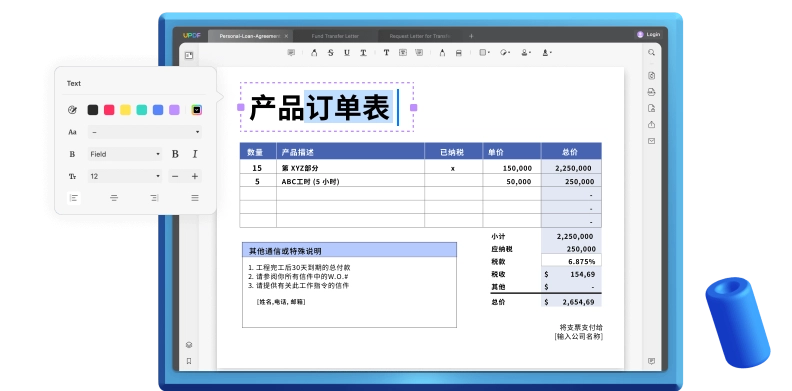Choose the highlighter tool in toolbar
792x391 pixels.
[314, 53]
